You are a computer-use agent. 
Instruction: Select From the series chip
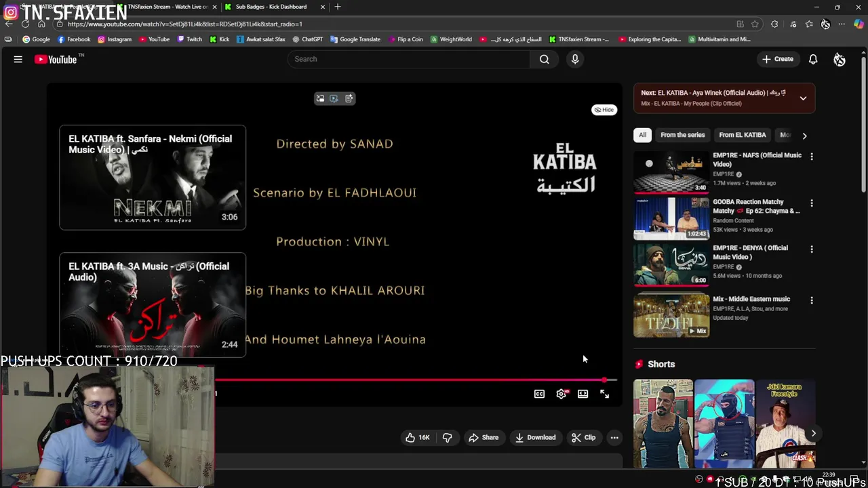coord(682,135)
